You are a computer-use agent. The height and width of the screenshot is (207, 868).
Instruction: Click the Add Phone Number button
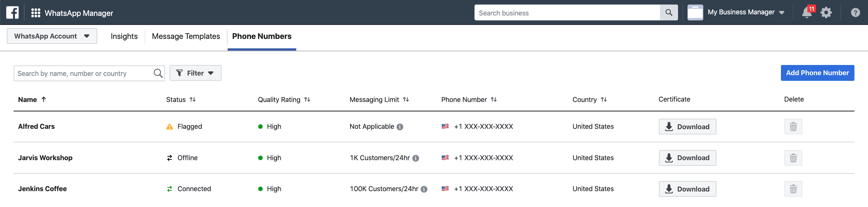pos(817,73)
